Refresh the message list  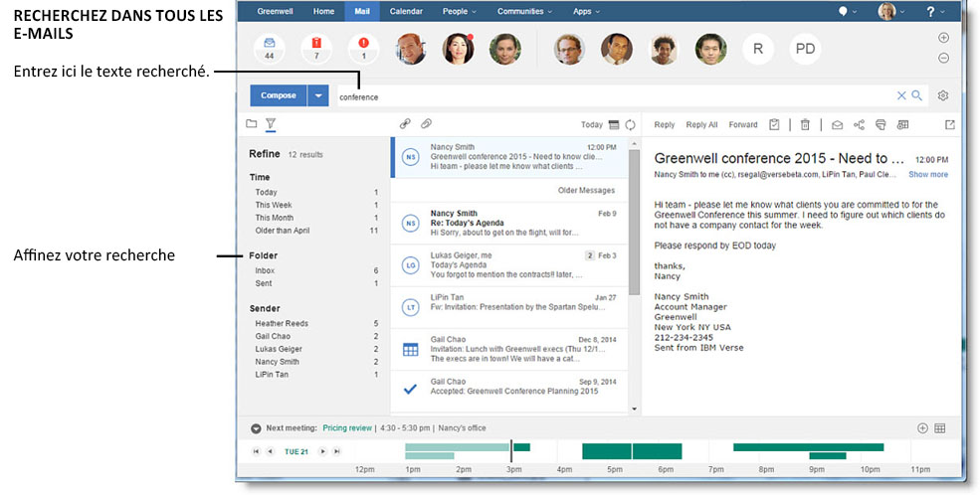630,125
